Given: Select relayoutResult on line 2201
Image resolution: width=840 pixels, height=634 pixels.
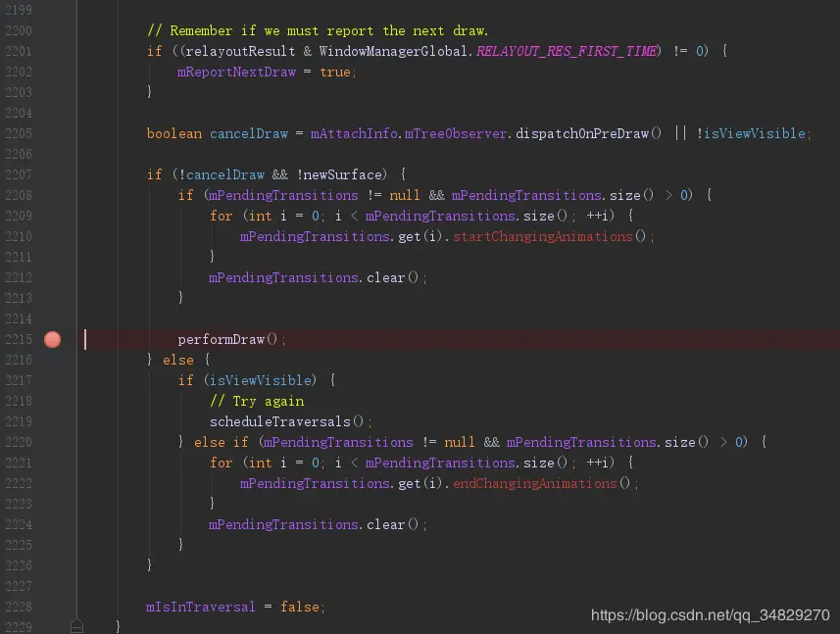Looking at the screenshot, I should click(x=240, y=51).
